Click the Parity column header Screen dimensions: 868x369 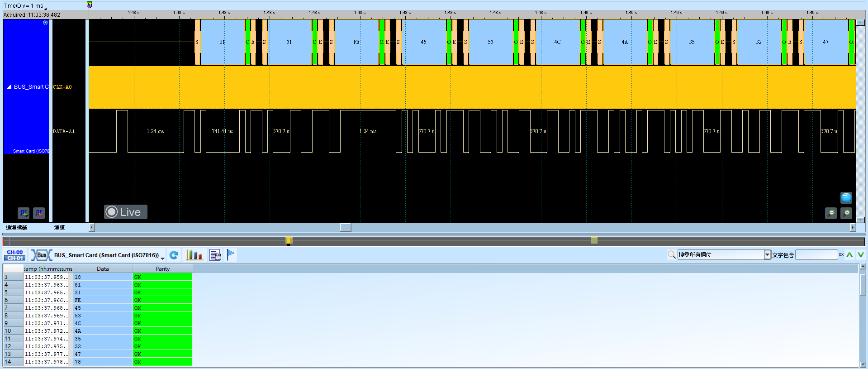[x=162, y=268]
